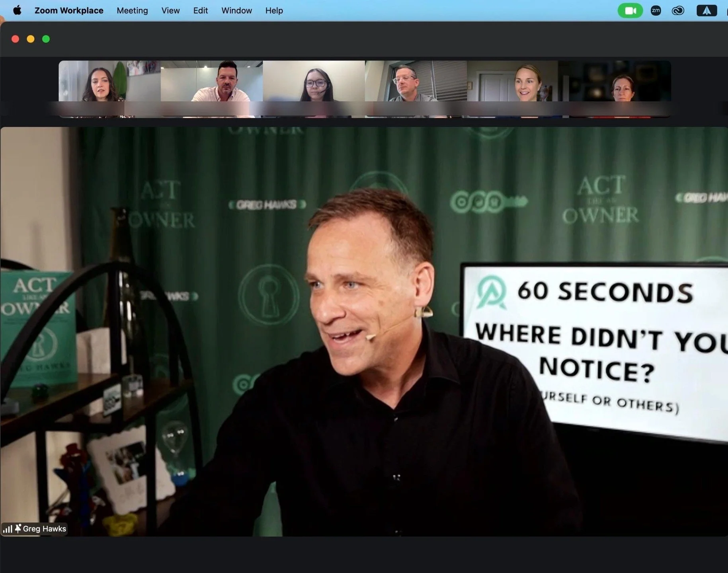Image resolution: width=728 pixels, height=573 pixels.
Task: Click the red close window button
Action: [x=16, y=39]
